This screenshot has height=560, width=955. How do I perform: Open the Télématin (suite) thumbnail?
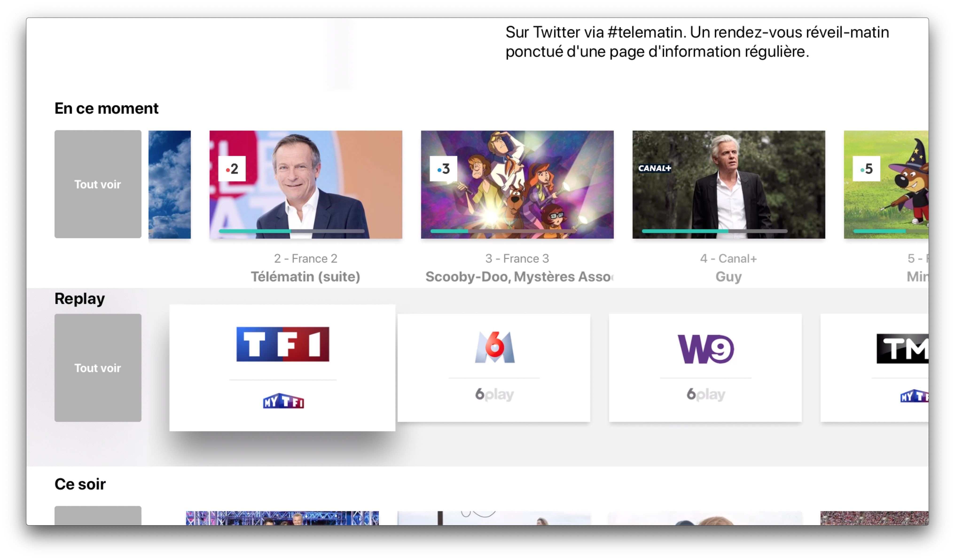(305, 185)
